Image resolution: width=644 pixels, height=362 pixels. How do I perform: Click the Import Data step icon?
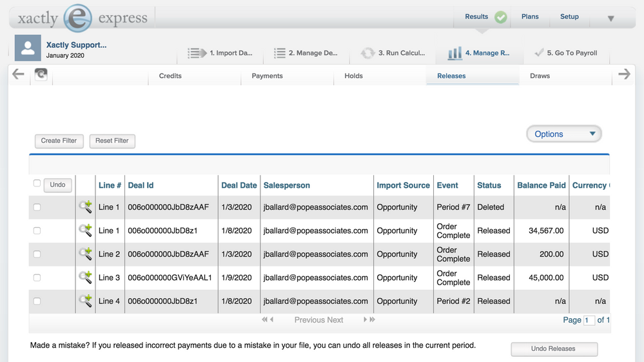click(197, 53)
